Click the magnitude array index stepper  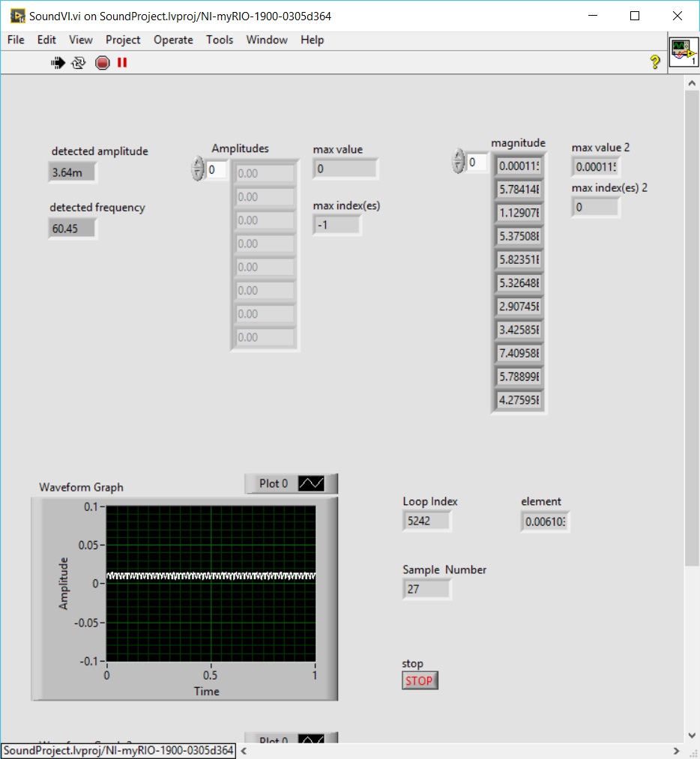[458, 161]
